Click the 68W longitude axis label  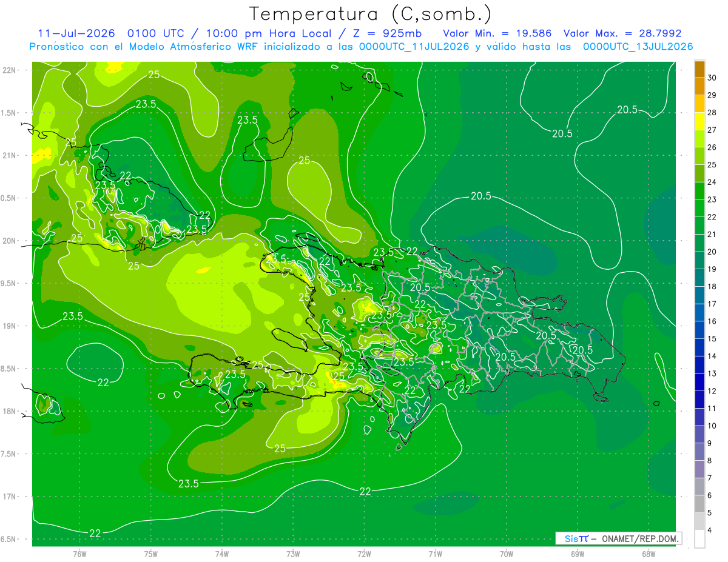[649, 554]
